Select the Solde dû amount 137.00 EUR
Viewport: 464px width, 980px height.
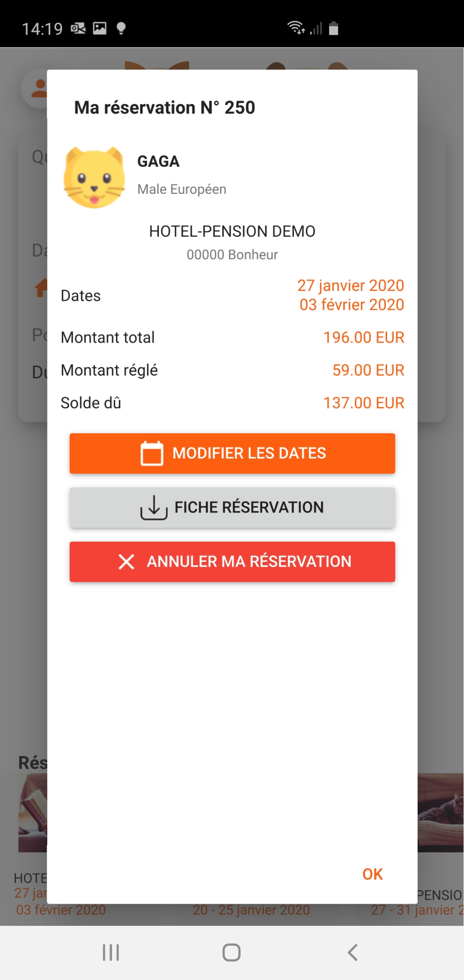(x=363, y=403)
